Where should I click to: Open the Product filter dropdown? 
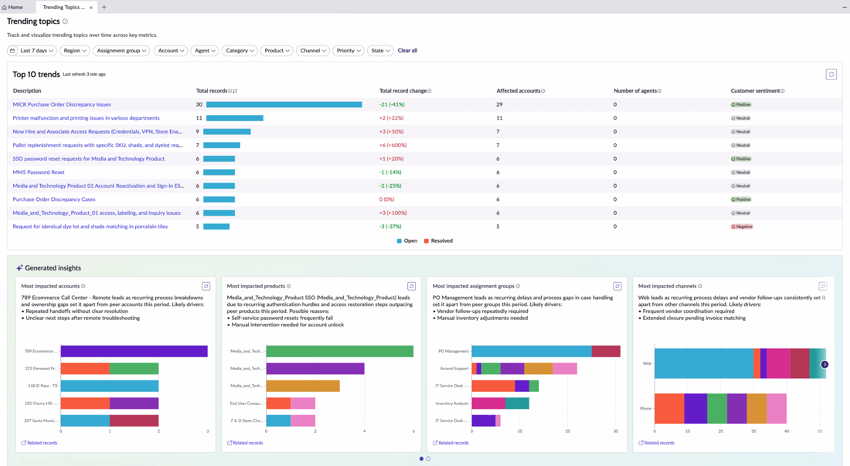(x=277, y=50)
